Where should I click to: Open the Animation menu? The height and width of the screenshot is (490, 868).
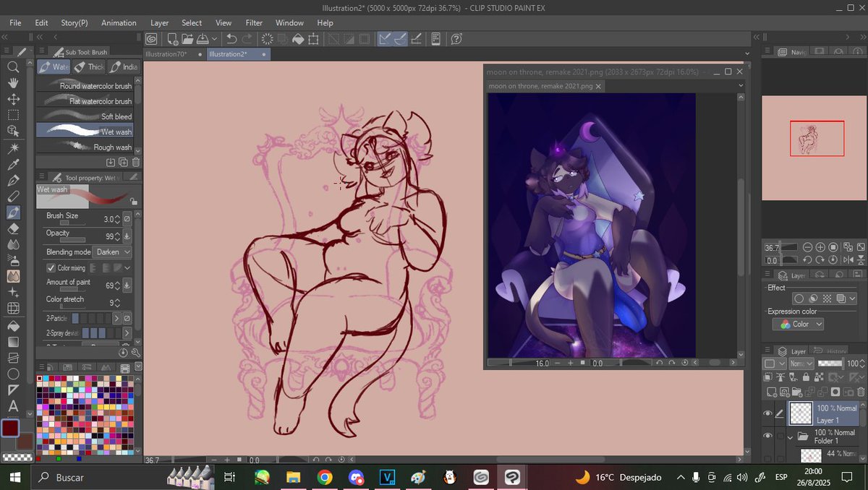pyautogui.click(x=119, y=23)
